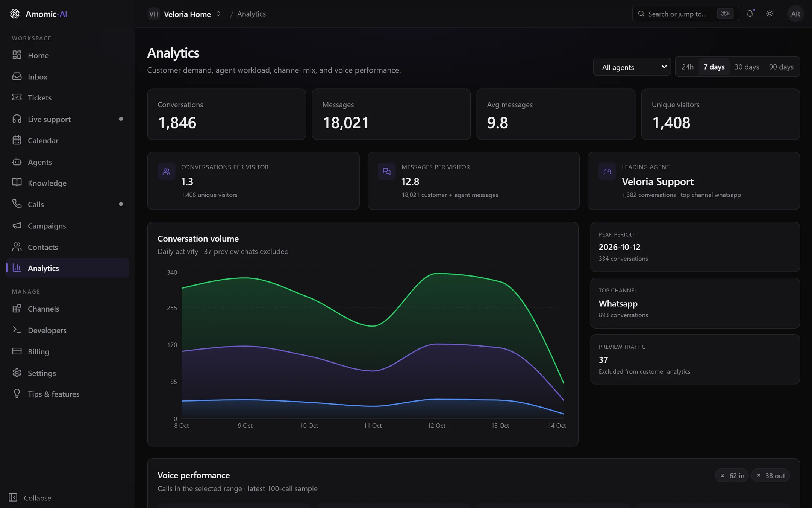Click the Unique visitors 1,408 value
812x508 pixels.
671,123
